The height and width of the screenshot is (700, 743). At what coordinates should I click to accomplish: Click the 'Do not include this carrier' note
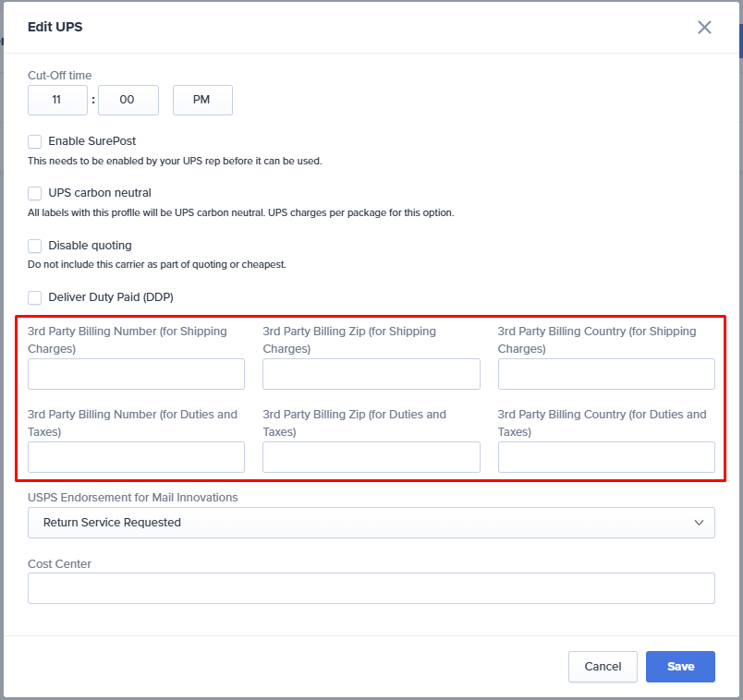(x=157, y=264)
